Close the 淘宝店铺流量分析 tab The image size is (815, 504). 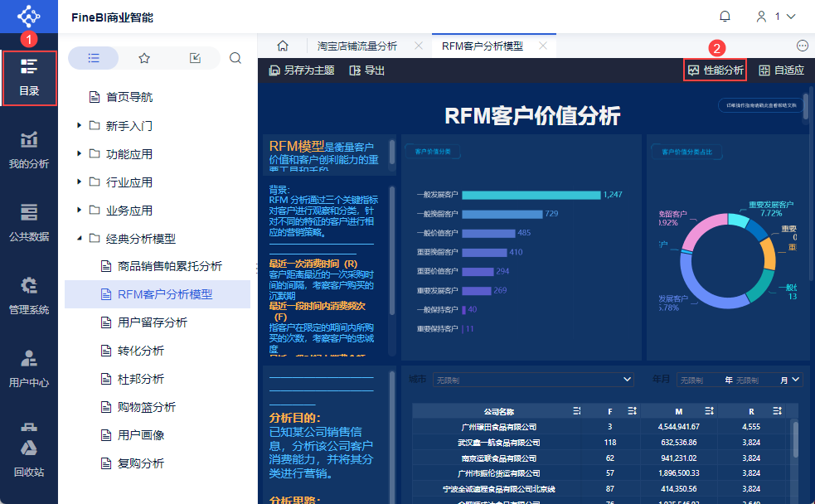(x=419, y=46)
